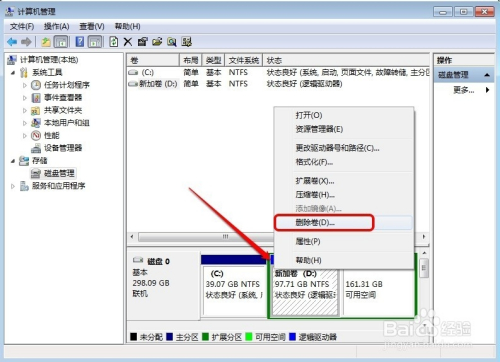Collapse the 系统工具 tree node arrow
This screenshot has width=500, height=362.
tap(13, 73)
